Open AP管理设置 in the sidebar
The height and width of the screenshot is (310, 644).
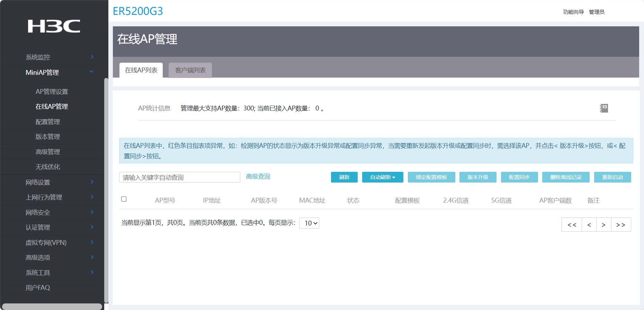52,92
